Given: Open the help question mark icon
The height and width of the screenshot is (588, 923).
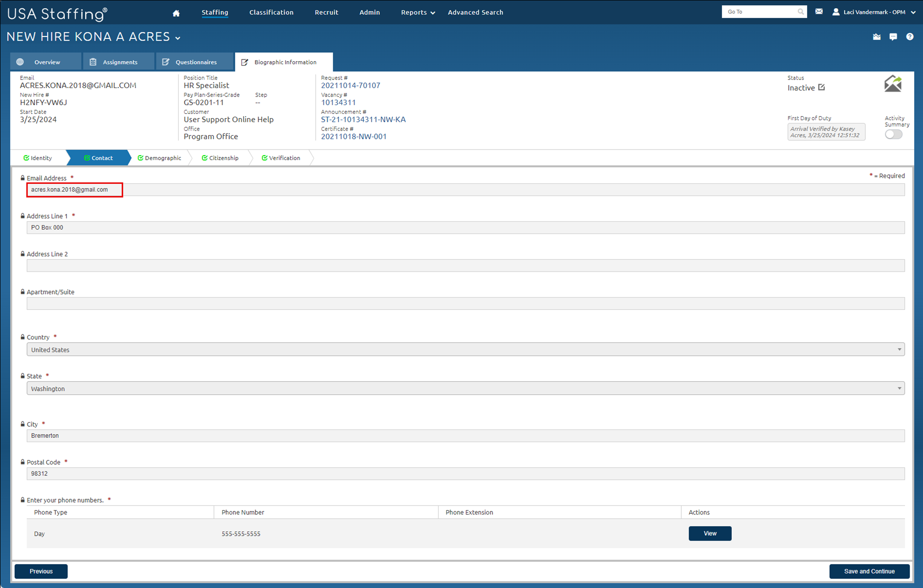Looking at the screenshot, I should coord(910,37).
